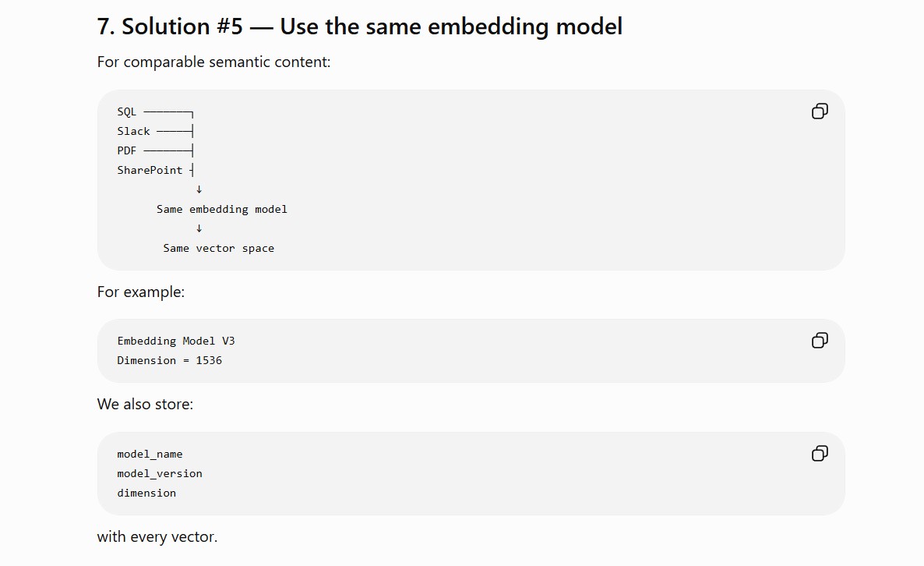
Task: Click the 'dimension' field code line
Action: click(146, 493)
